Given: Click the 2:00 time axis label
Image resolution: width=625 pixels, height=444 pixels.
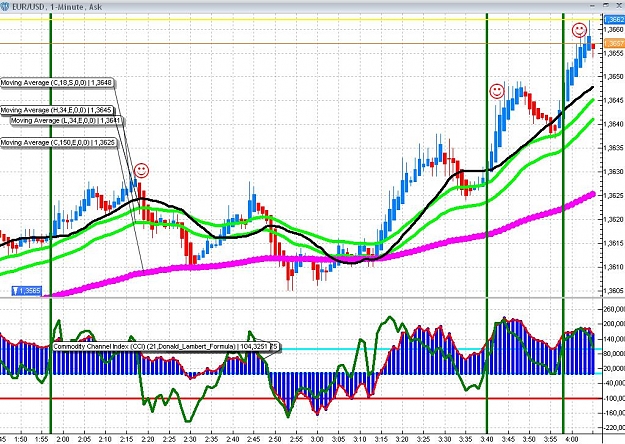Looking at the screenshot, I should 63,439.
